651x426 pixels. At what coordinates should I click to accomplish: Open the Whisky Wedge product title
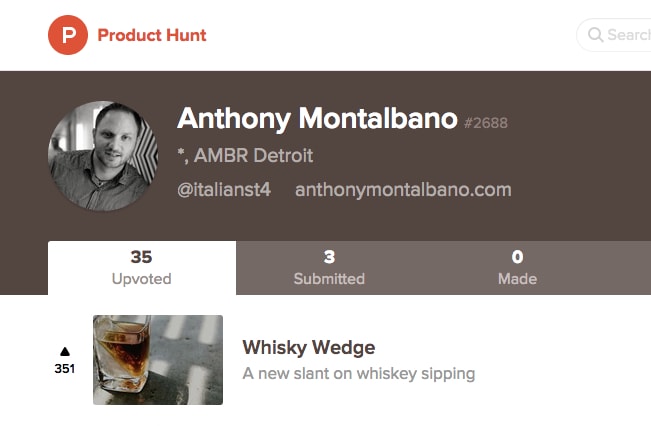(309, 348)
